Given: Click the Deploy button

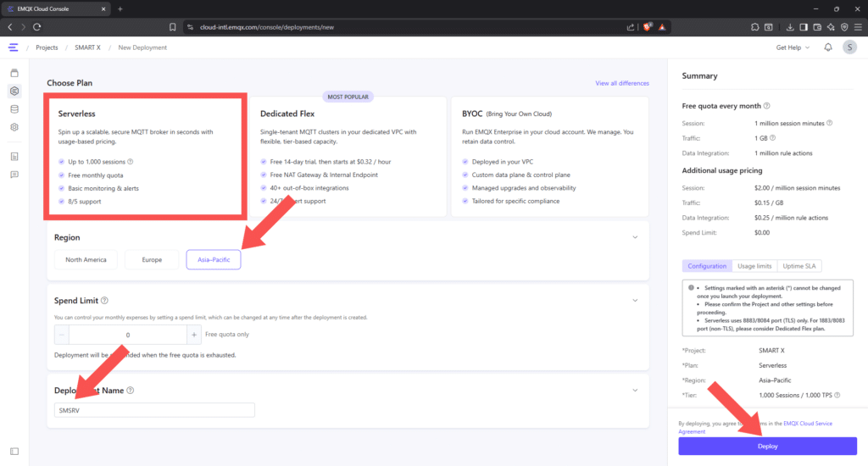Looking at the screenshot, I should pyautogui.click(x=768, y=446).
